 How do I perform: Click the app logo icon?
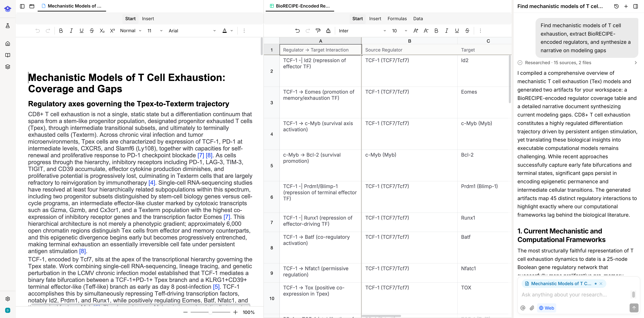[8, 9]
